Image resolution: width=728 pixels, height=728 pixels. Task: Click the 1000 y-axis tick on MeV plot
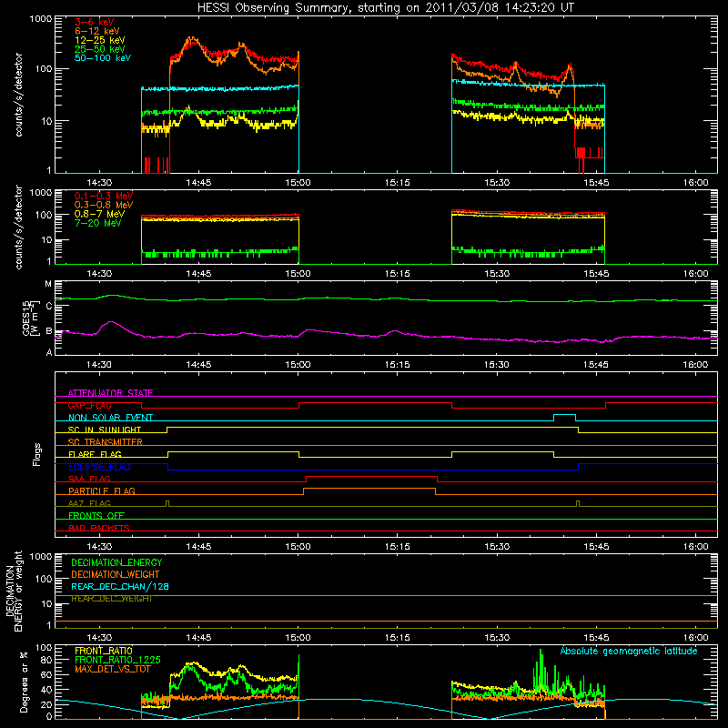click(x=40, y=193)
